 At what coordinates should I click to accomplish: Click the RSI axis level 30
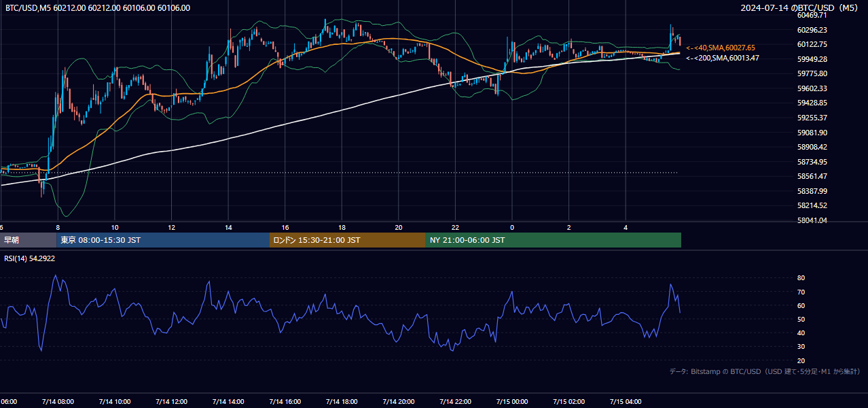(801, 347)
